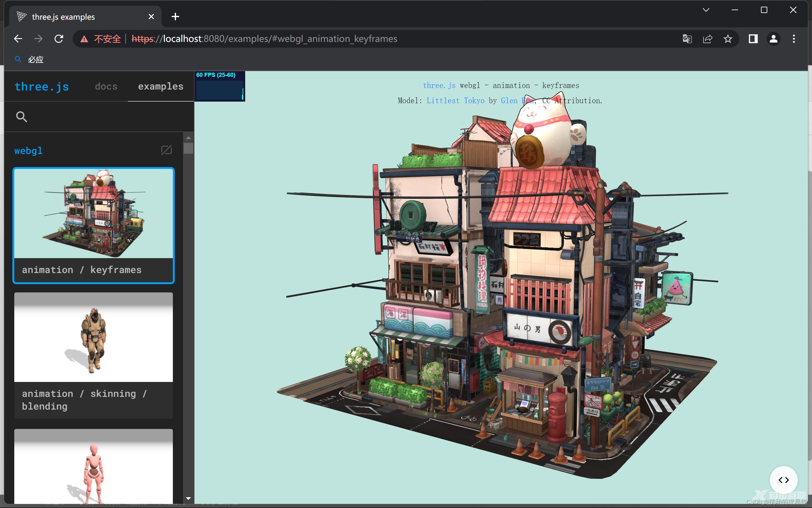
Task: Toggle the preview-hide icon beside webgl
Action: (x=167, y=150)
